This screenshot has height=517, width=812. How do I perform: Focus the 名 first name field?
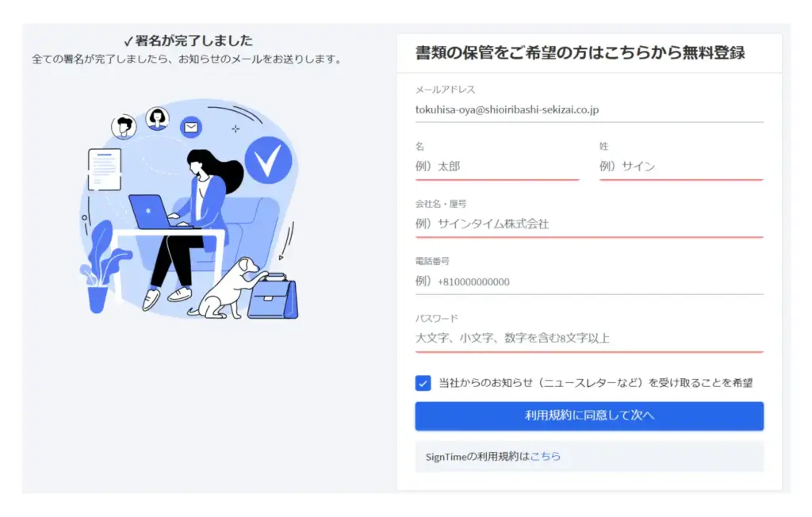click(497, 167)
